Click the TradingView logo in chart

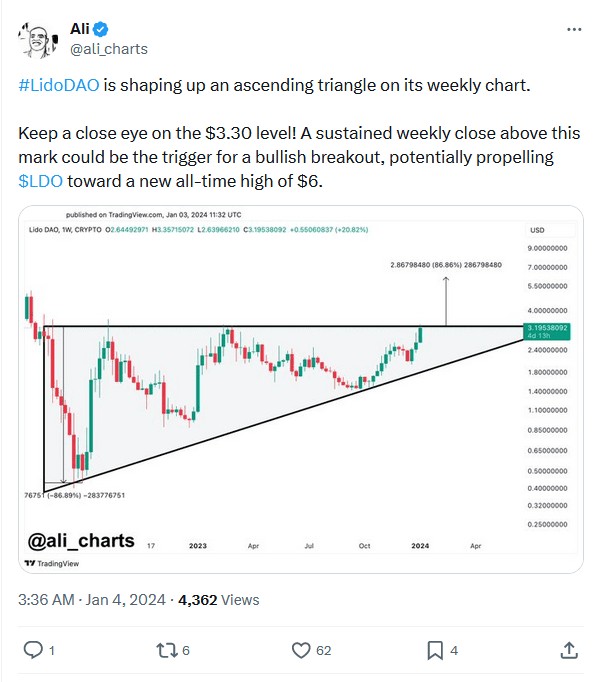pyautogui.click(x=52, y=563)
